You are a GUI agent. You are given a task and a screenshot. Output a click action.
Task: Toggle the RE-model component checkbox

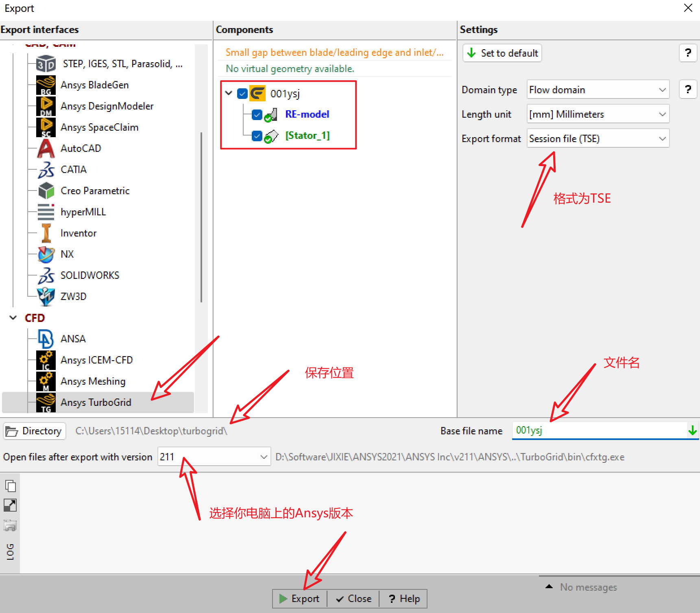[x=257, y=115]
